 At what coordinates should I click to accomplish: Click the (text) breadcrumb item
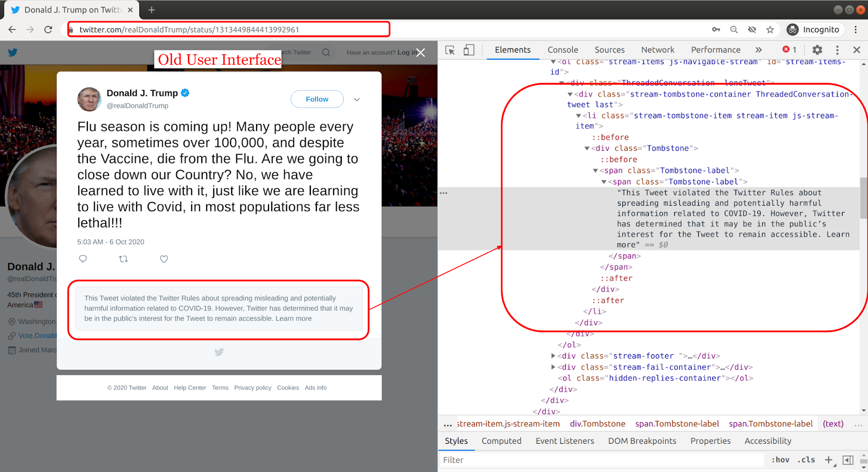833,424
